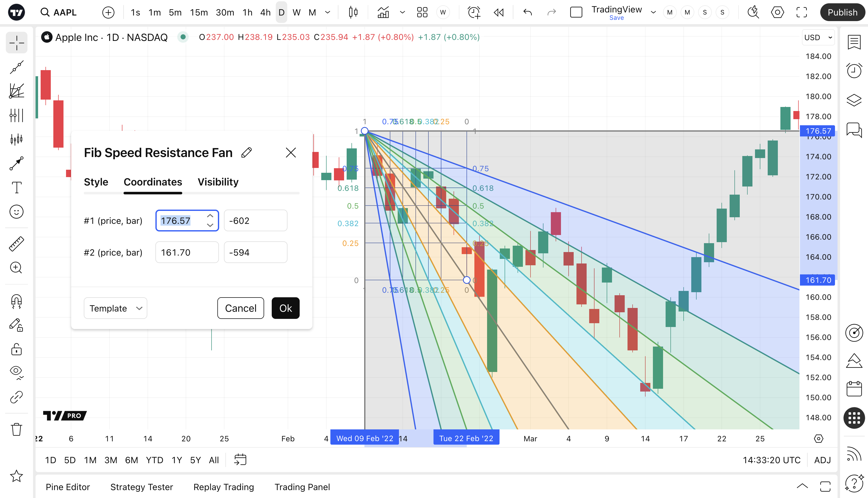Create an alert using the alarm clock icon
Screen dimensions: 868x498
click(x=474, y=13)
